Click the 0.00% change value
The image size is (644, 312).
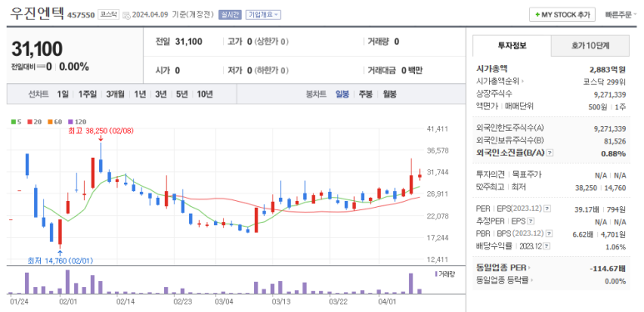74,67
